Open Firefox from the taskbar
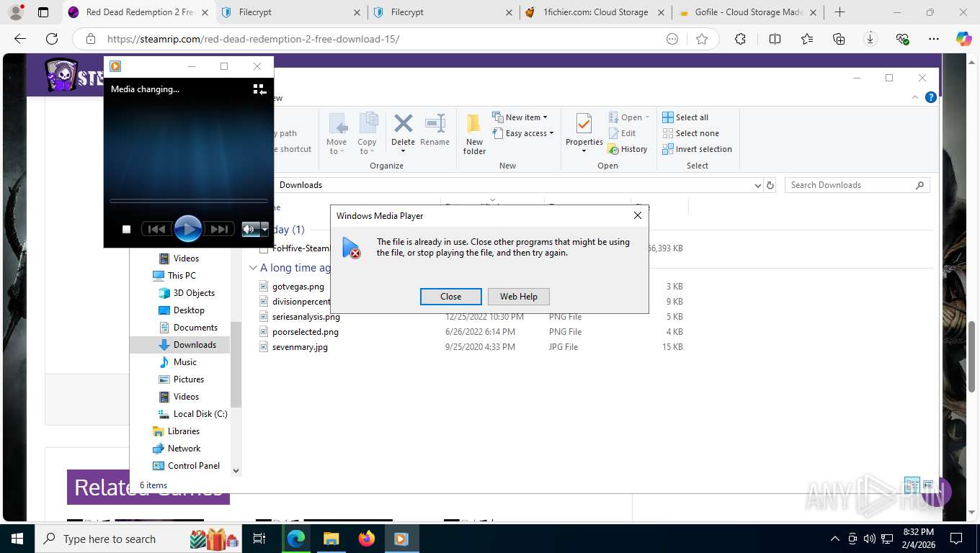This screenshot has height=553, width=980. coord(367,539)
